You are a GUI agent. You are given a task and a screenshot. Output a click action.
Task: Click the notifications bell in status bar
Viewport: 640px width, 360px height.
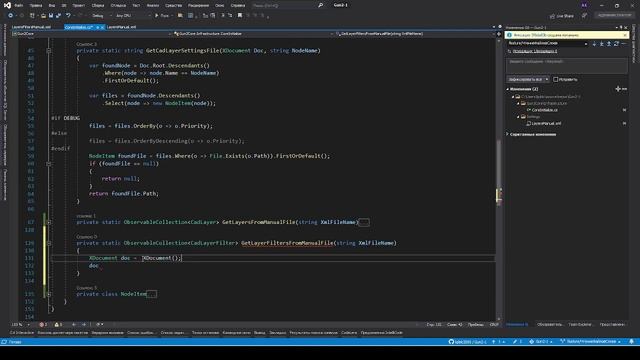631,341
